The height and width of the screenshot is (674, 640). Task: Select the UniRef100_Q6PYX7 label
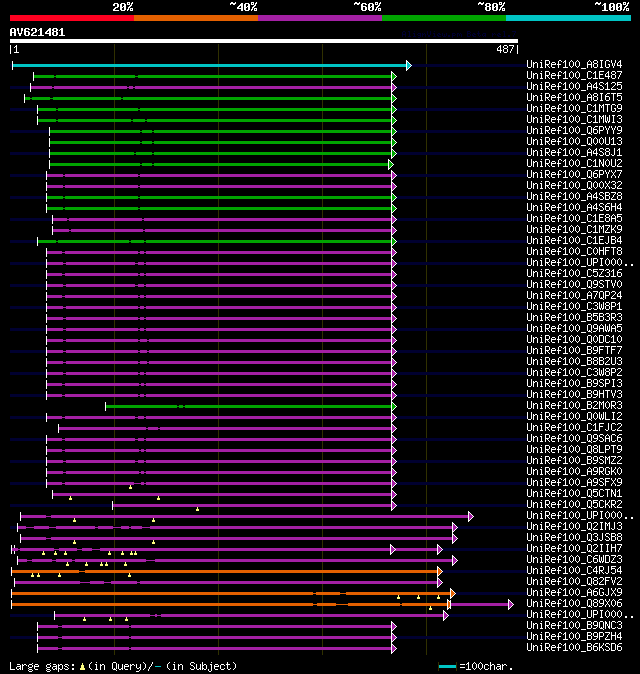(574, 175)
